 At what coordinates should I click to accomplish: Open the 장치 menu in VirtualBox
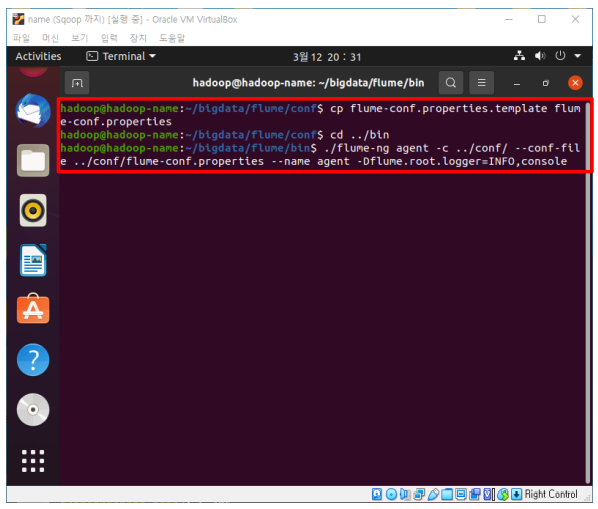[138, 38]
